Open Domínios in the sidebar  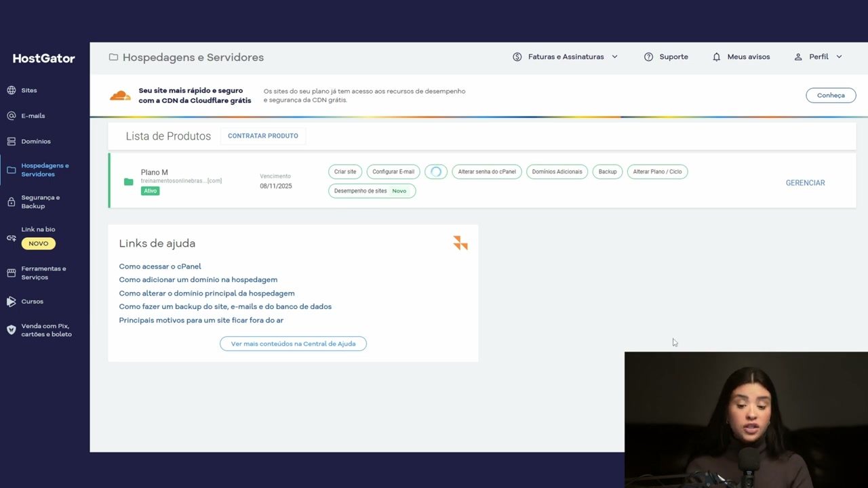click(x=36, y=142)
